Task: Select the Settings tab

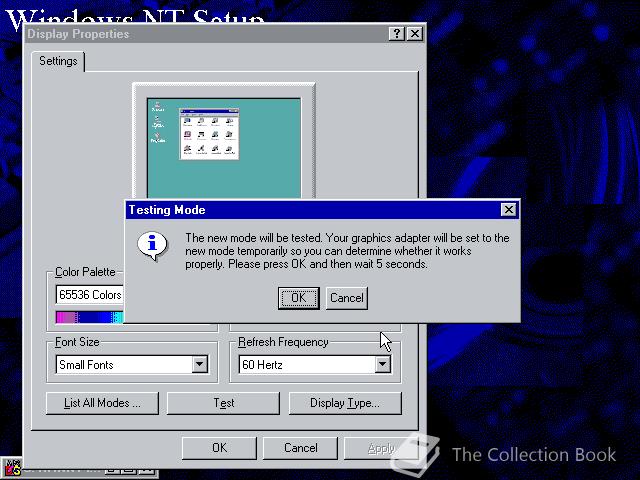Action: point(58,61)
